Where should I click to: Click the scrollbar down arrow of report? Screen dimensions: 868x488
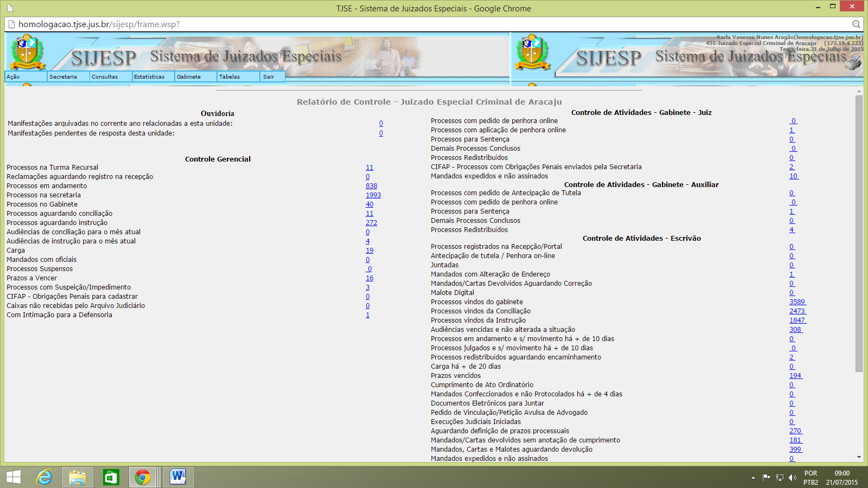coord(859,457)
